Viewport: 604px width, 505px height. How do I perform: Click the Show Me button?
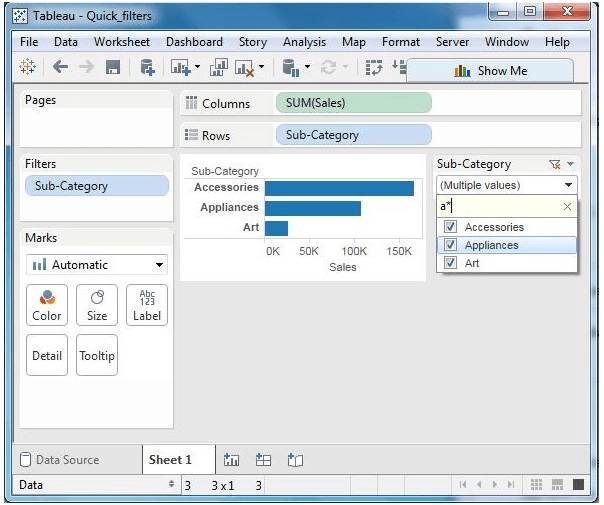490,70
